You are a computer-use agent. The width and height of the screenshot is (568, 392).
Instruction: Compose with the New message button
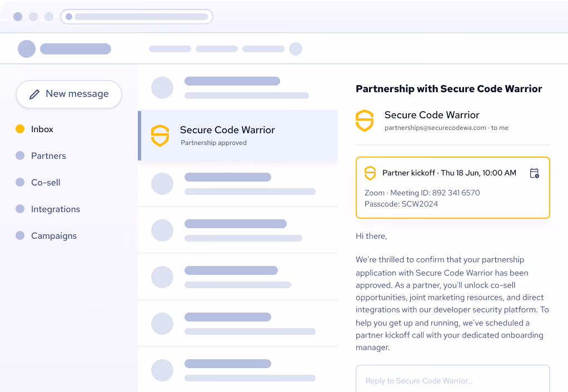pos(69,94)
